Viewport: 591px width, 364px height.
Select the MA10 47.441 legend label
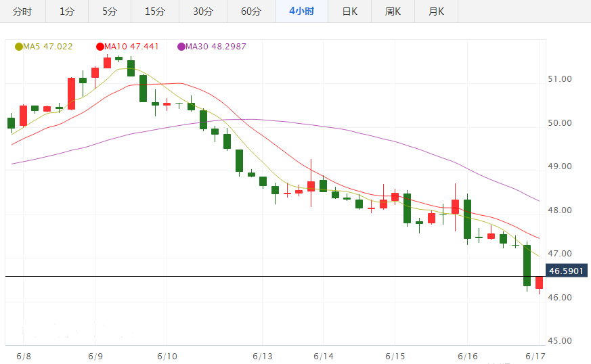[131, 47]
